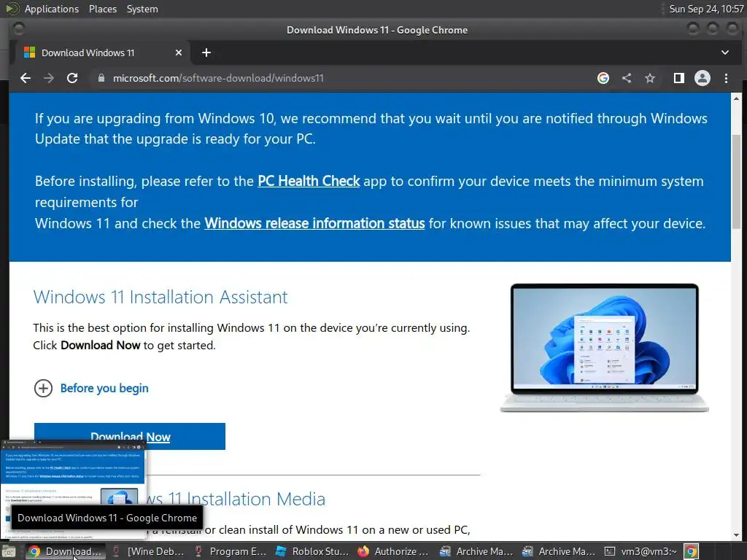The height and width of the screenshot is (560, 747).
Task: Click the Download Now button
Action: tap(130, 436)
